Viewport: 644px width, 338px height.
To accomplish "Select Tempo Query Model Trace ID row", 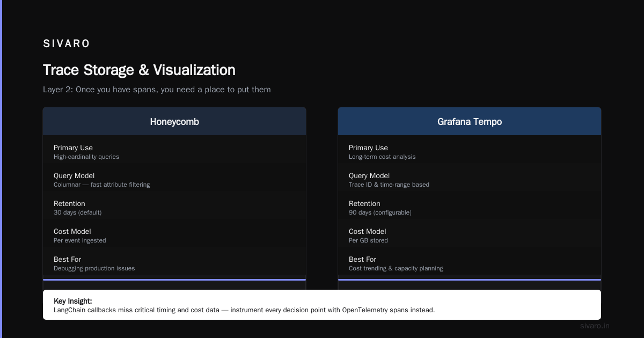I will pyautogui.click(x=470, y=180).
